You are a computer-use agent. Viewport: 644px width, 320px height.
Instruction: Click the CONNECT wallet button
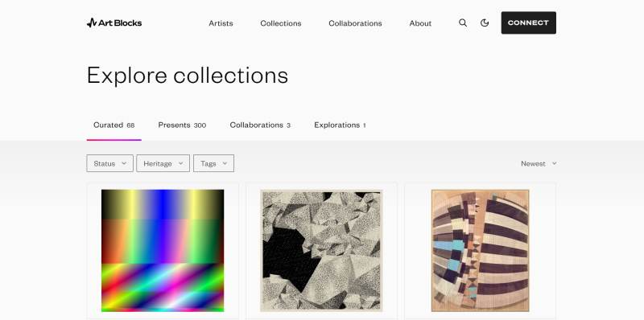pos(529,23)
